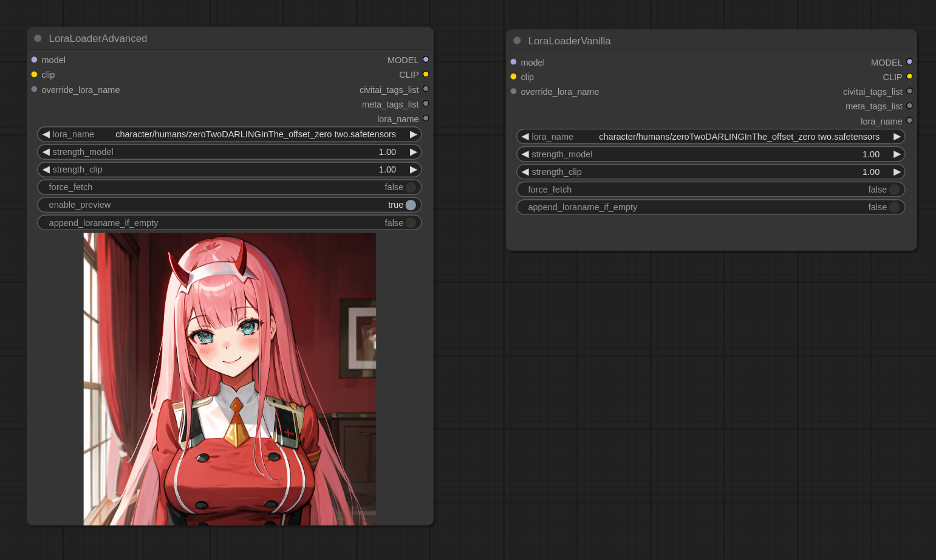Select next lora_name with right arrow in LoraLoaderAdvanced
This screenshot has width=936, height=560.
(x=413, y=134)
